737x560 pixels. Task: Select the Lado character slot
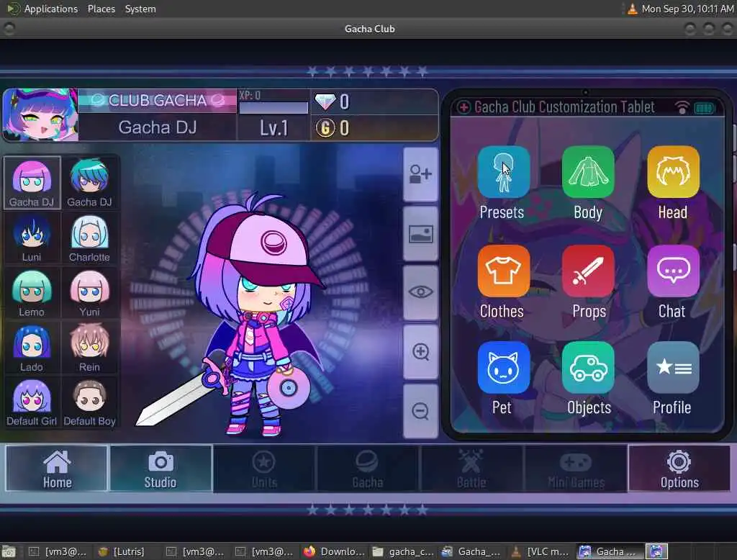click(x=32, y=348)
